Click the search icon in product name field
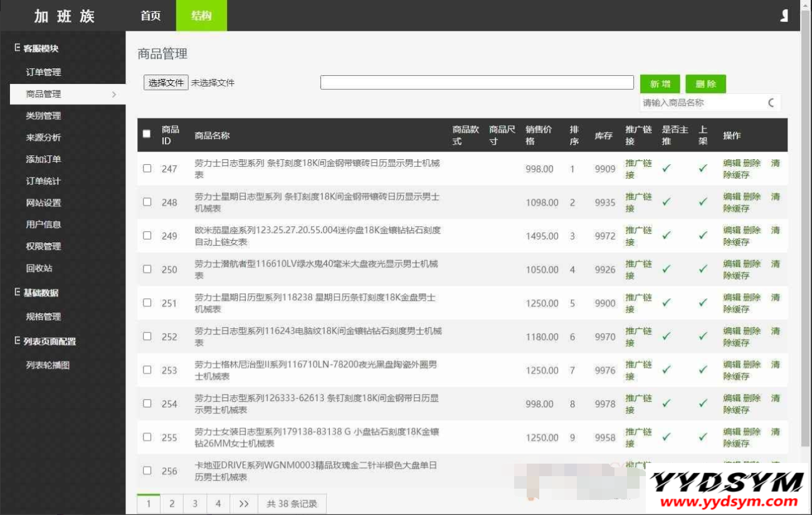Image resolution: width=812 pixels, height=515 pixels. pyautogui.click(x=771, y=103)
